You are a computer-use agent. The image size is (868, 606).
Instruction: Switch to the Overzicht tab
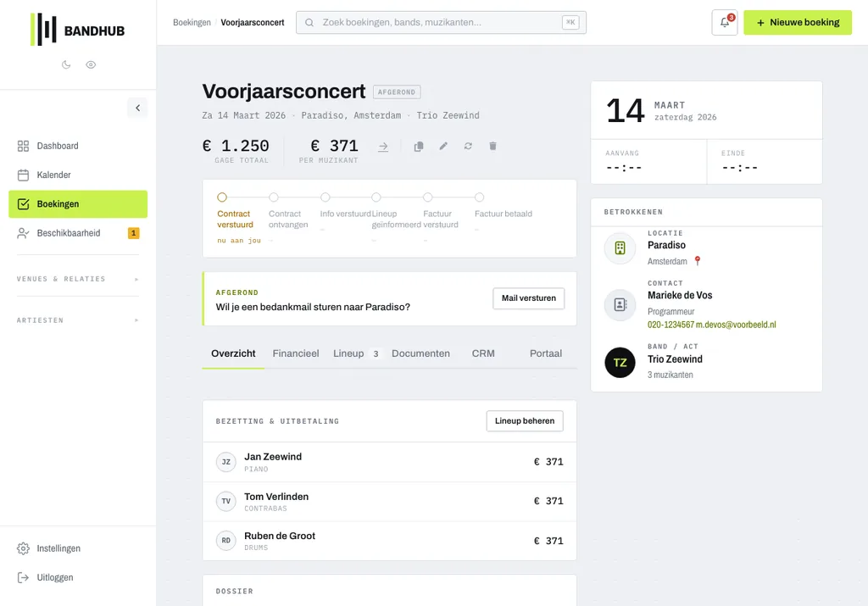click(x=233, y=353)
